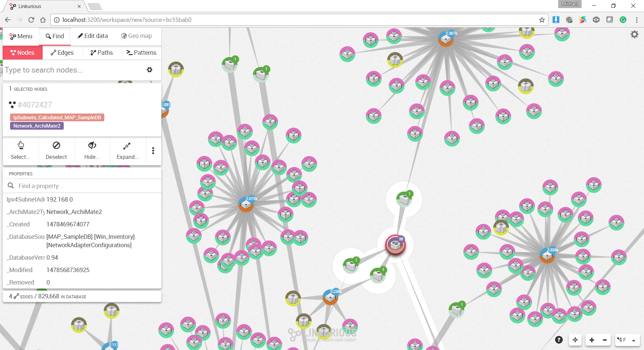The width and height of the screenshot is (644, 350).
Task: Switch to the Edges tab
Action: (x=62, y=53)
